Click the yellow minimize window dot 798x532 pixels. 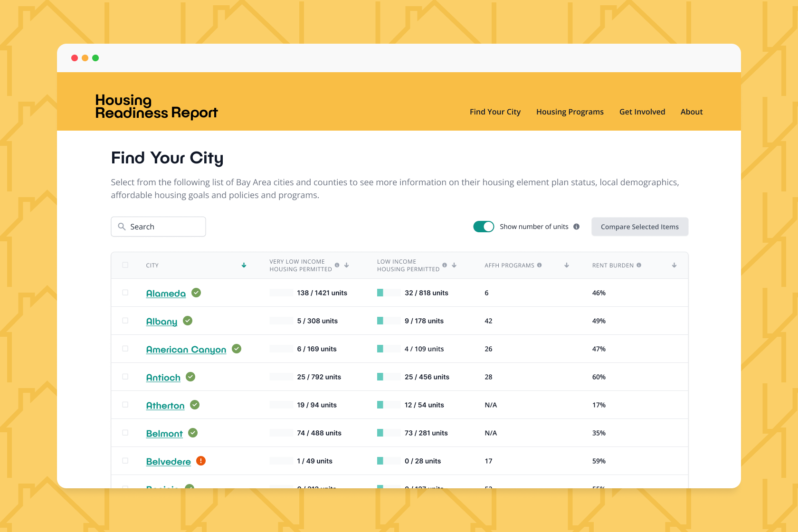85,58
